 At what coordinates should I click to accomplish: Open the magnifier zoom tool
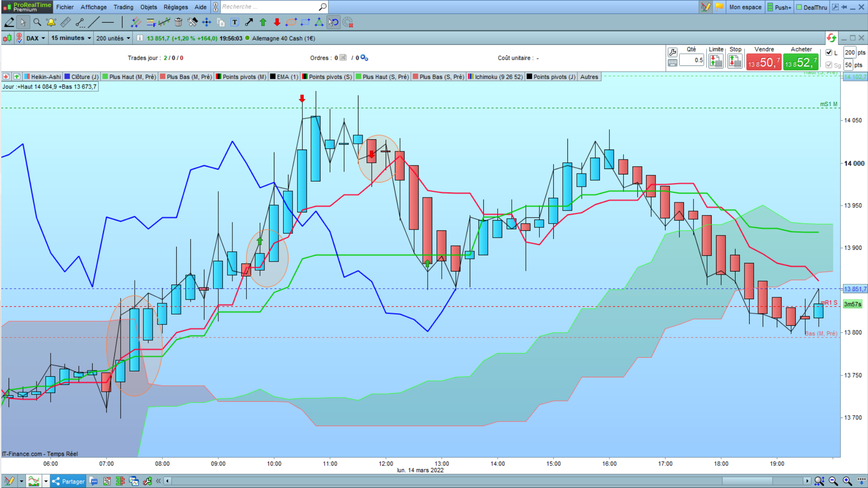[x=37, y=22]
